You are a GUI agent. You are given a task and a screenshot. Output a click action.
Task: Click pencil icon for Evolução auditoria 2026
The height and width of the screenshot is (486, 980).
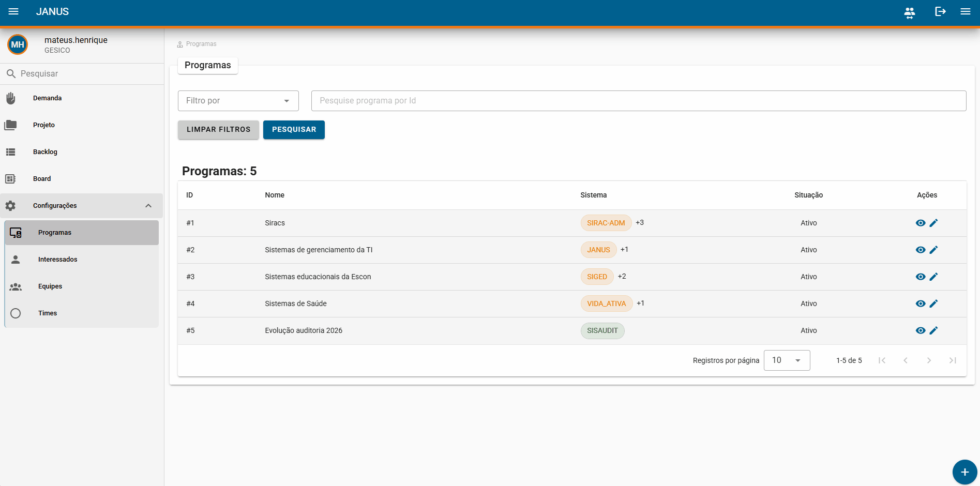pos(933,330)
